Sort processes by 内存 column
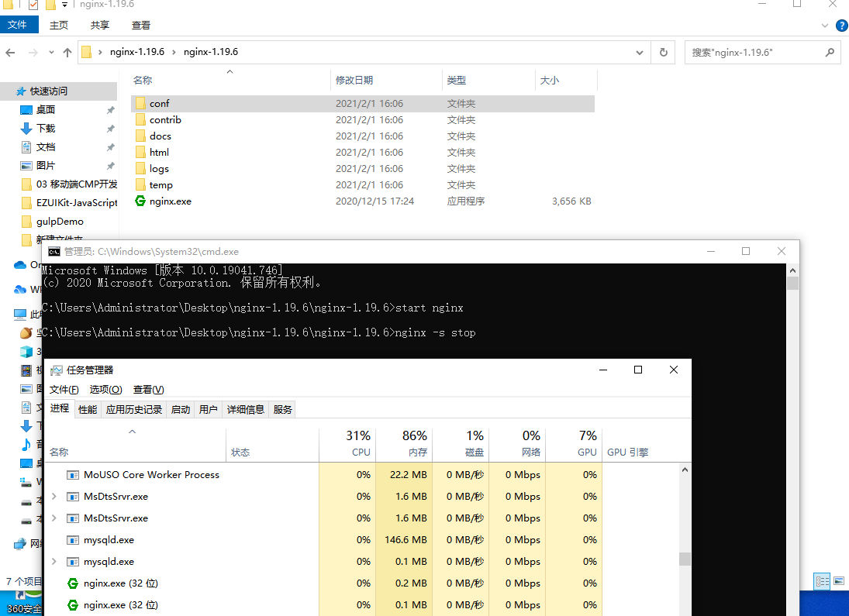 point(403,444)
